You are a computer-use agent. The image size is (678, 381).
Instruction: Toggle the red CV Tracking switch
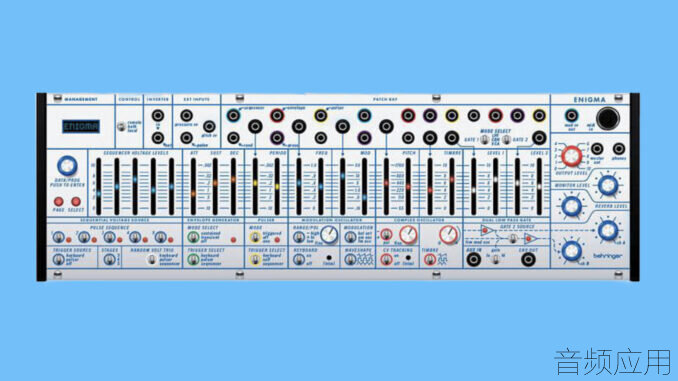tap(386, 259)
